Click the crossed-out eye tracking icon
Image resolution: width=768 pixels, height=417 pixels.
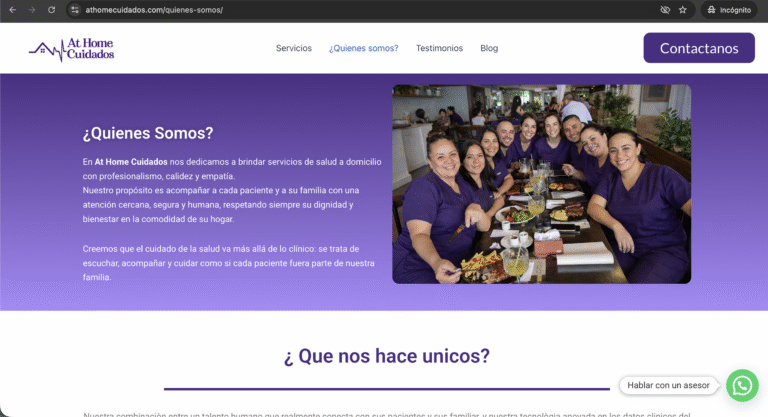coord(665,10)
